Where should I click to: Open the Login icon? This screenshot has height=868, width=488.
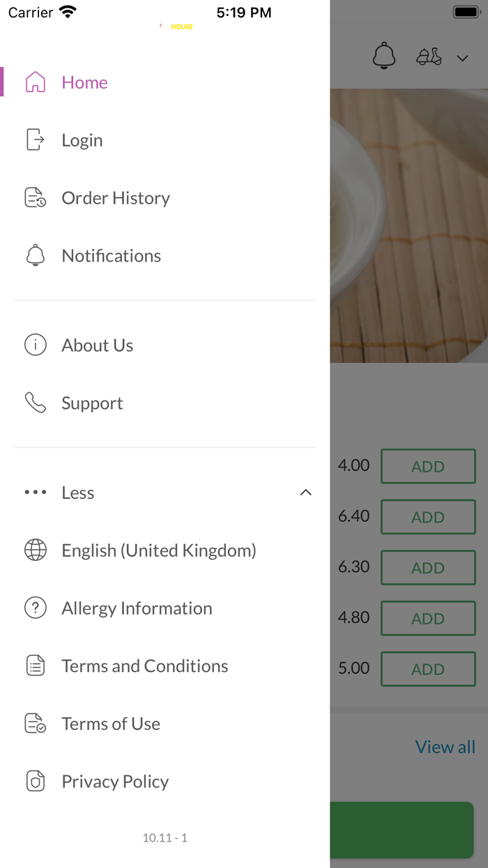coord(35,140)
